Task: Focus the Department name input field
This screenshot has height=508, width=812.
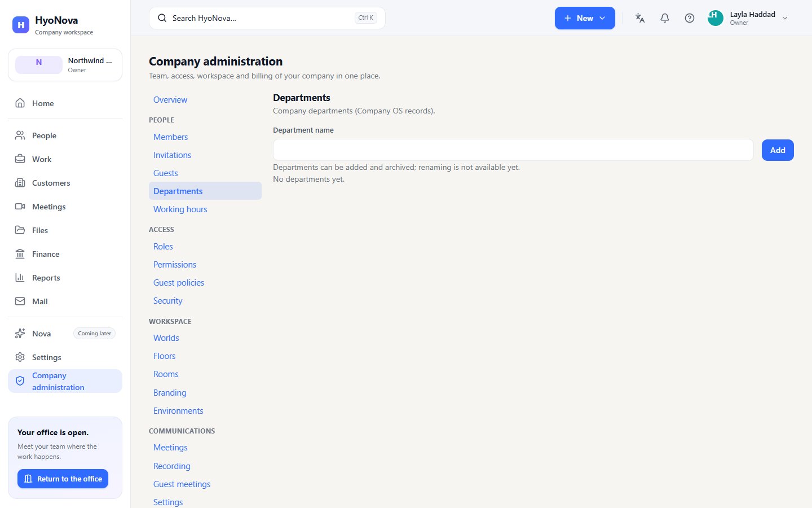Action: click(513, 150)
